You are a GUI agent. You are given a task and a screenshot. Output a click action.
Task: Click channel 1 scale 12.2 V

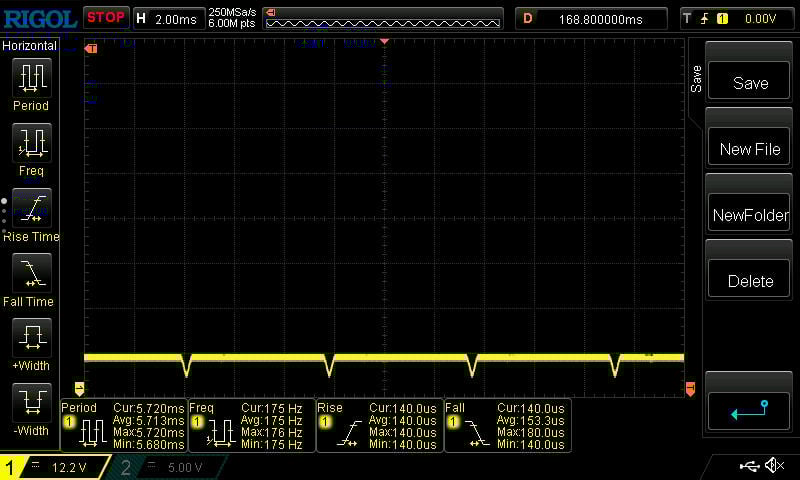tap(69, 468)
